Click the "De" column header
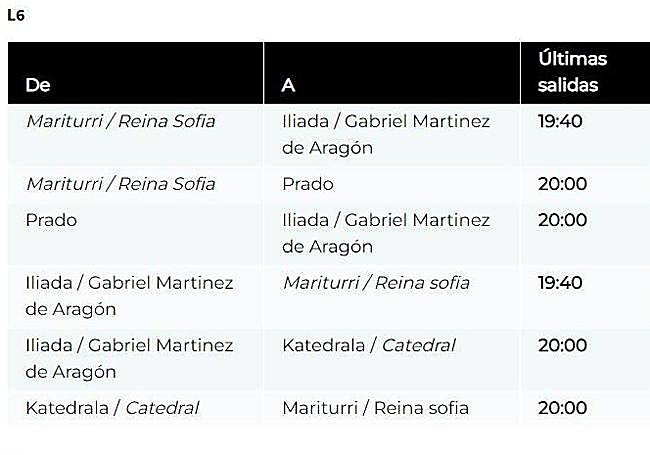The width and height of the screenshot is (650, 455). [x=38, y=85]
